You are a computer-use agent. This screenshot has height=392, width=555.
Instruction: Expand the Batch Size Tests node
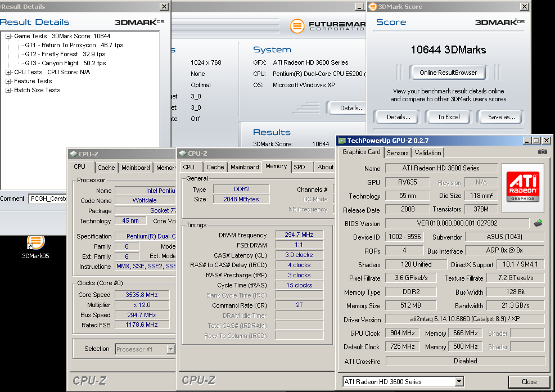(8, 91)
